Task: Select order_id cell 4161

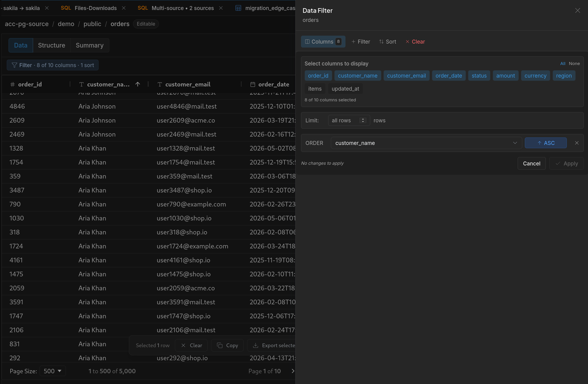Action: tap(16, 260)
